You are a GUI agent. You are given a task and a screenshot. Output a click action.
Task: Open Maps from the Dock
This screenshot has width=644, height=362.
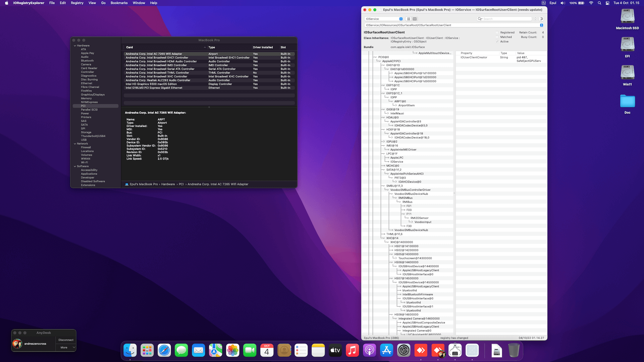(216, 351)
